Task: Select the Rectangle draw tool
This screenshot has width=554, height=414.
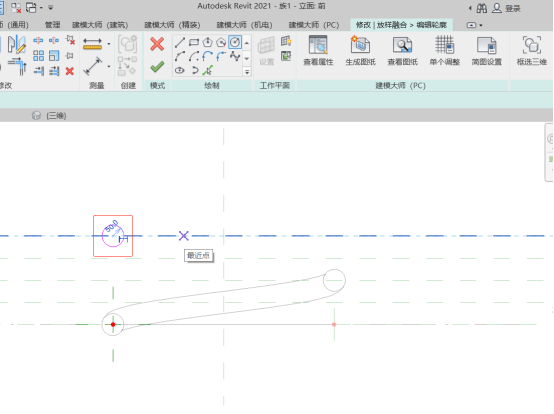Action: 194,43
